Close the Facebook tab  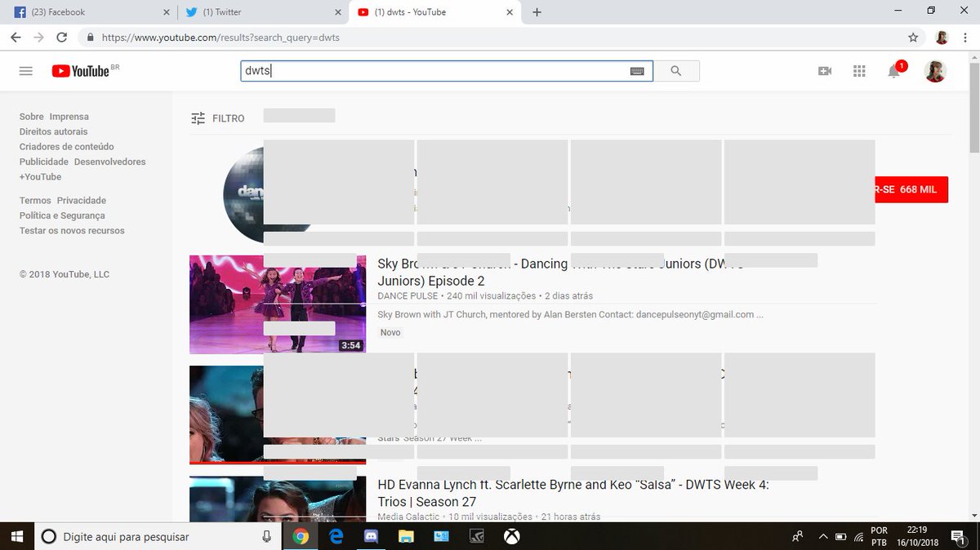(x=167, y=12)
